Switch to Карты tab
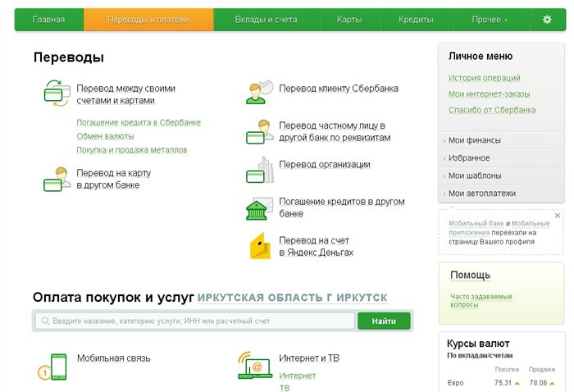The height and width of the screenshot is (392, 574). point(349,20)
